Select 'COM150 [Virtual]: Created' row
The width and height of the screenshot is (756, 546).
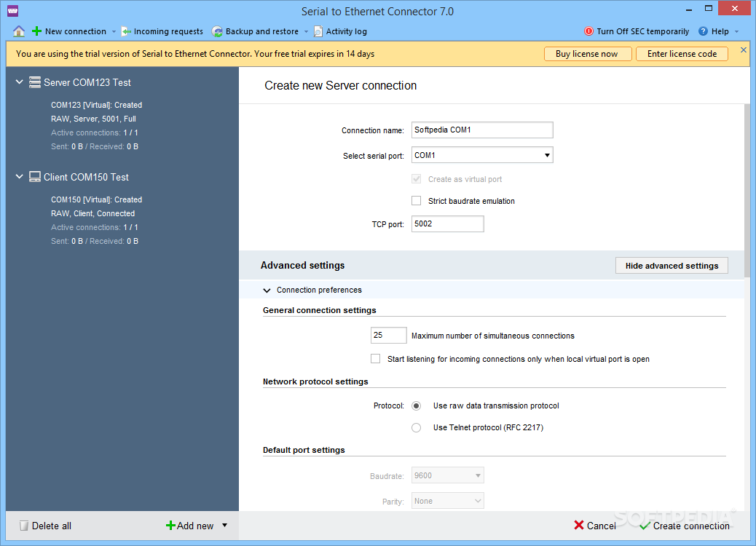click(96, 199)
